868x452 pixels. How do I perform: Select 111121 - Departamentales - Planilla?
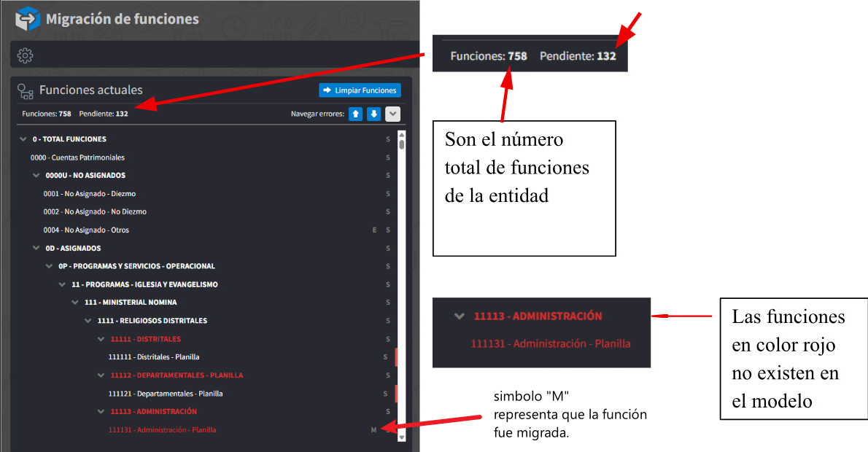coord(166,394)
